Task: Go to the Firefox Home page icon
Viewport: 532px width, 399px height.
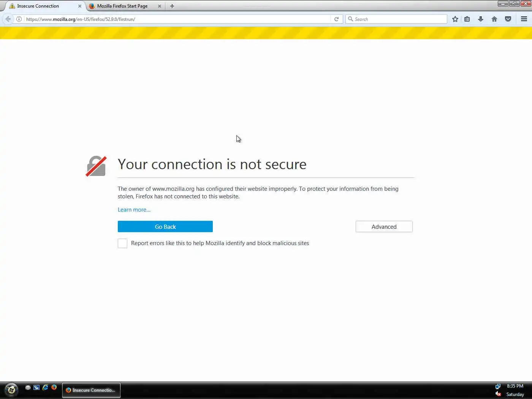Action: [x=494, y=19]
